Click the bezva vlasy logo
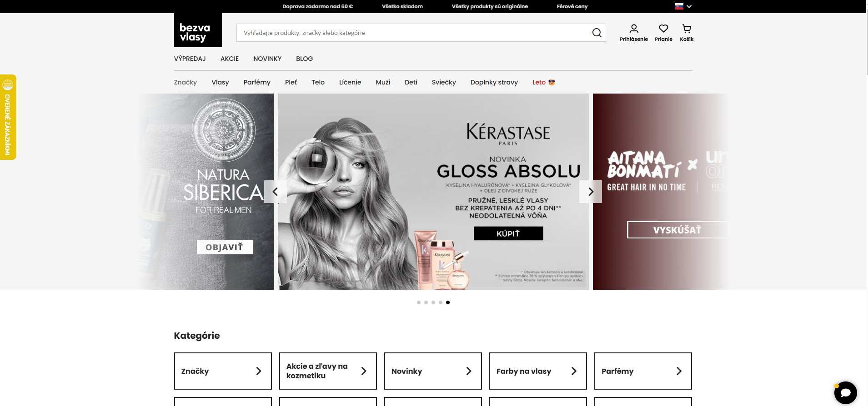868x406 pixels. click(198, 30)
